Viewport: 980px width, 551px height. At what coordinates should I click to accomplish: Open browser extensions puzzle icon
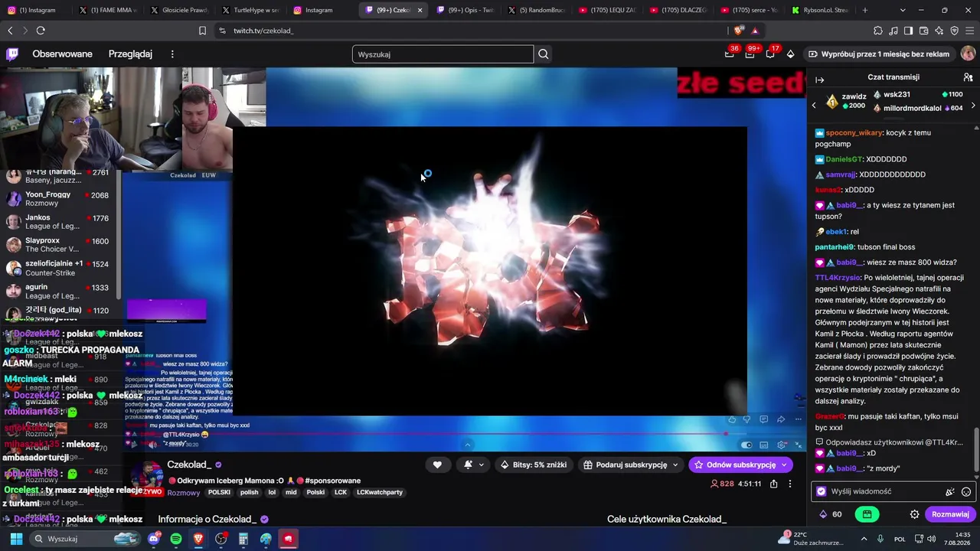(877, 31)
